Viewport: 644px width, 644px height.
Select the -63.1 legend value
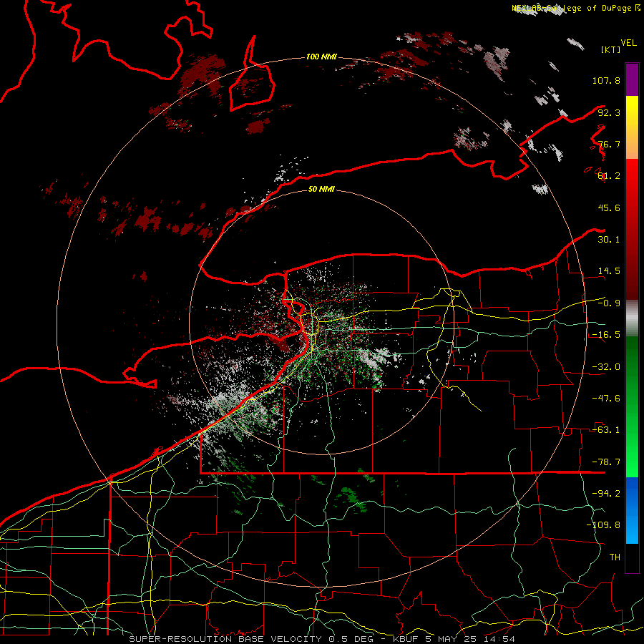606,430
